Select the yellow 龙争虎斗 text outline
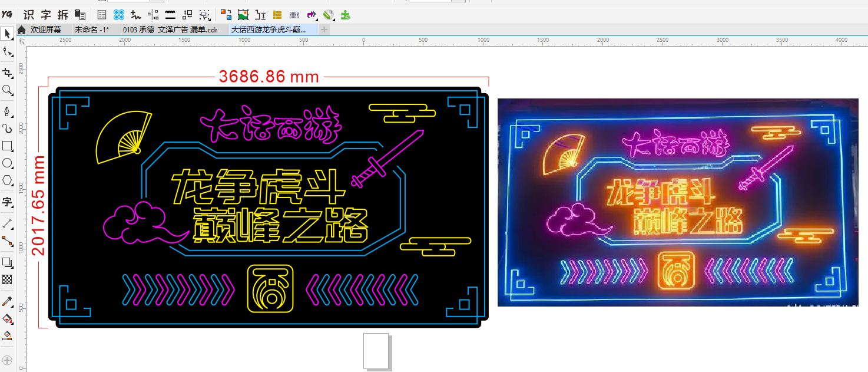Screen dimensions: 868x372 point(258,186)
